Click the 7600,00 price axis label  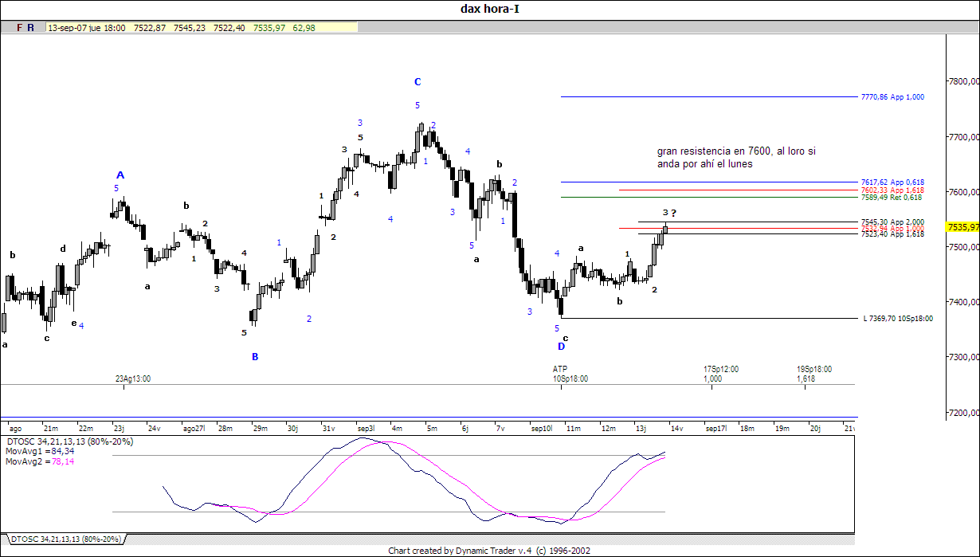pyautogui.click(x=963, y=192)
